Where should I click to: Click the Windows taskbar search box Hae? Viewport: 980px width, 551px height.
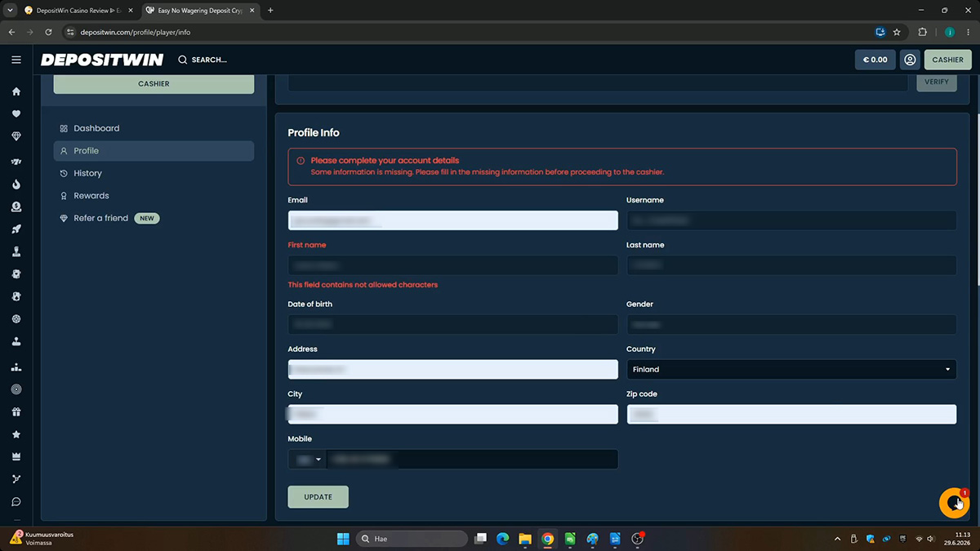(412, 539)
